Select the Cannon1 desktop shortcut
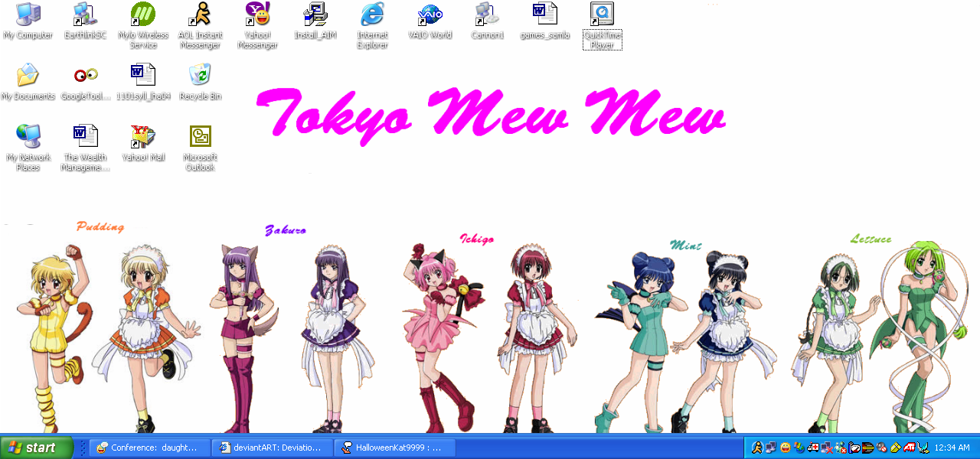 click(x=488, y=21)
